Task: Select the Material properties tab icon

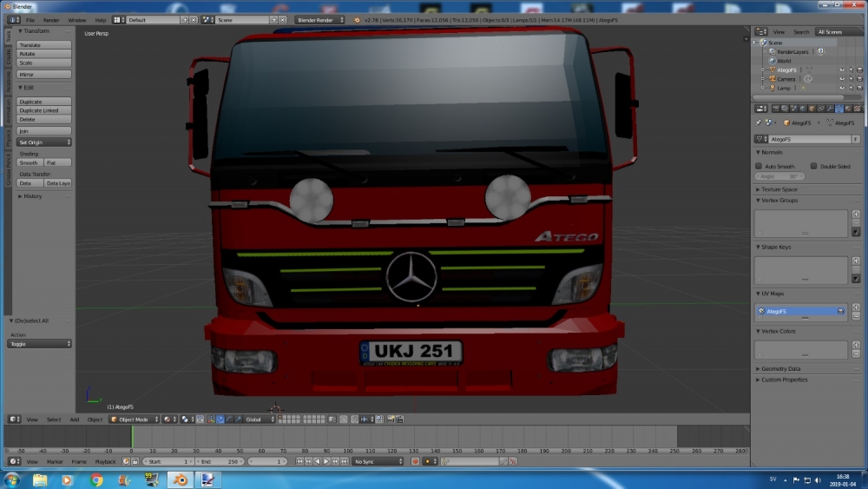Action: (848, 109)
